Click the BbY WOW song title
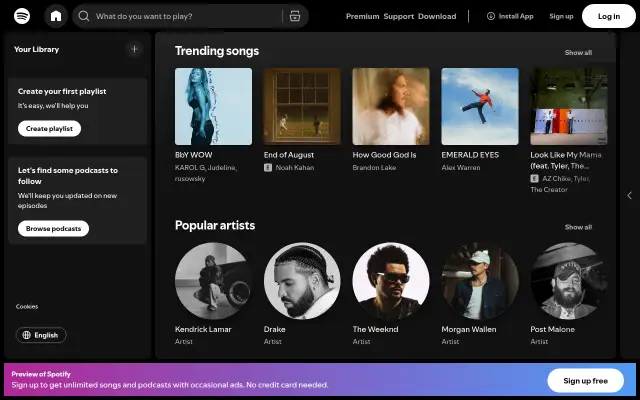The width and height of the screenshot is (640, 400). [193, 155]
